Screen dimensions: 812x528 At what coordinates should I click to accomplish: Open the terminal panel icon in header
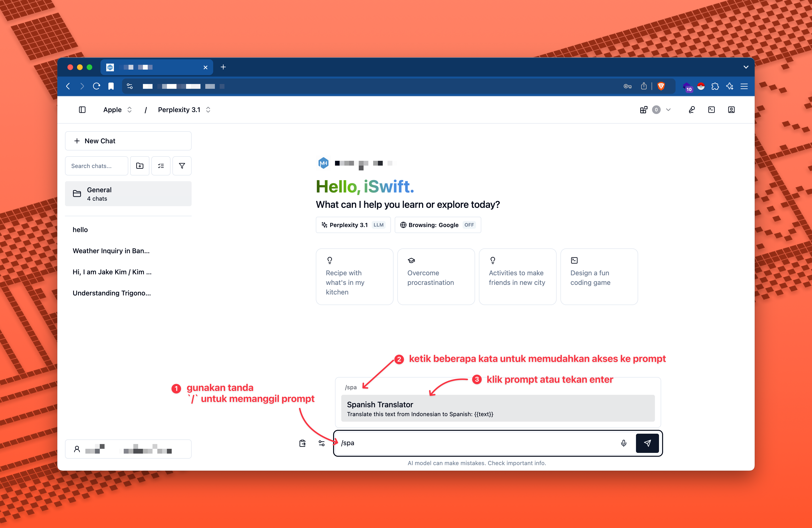[711, 110]
